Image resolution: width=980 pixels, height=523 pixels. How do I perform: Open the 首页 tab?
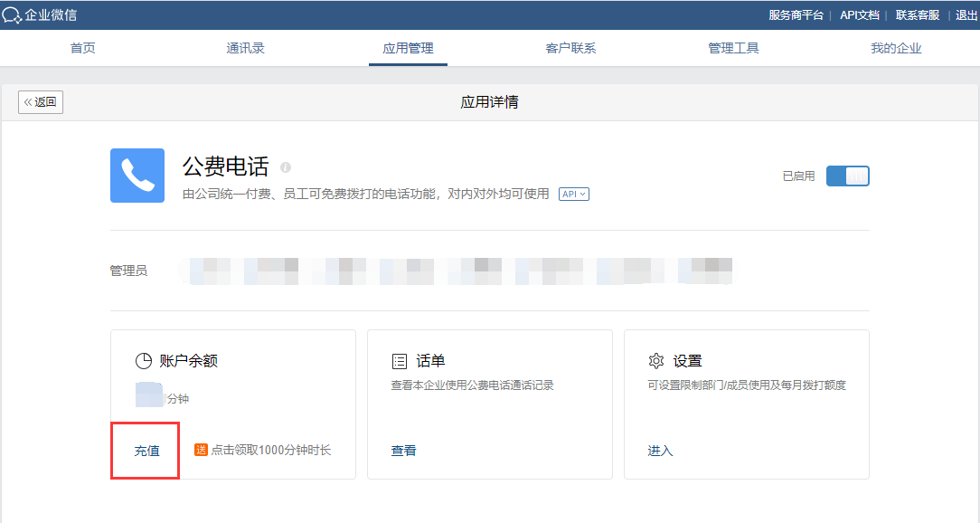[83, 48]
